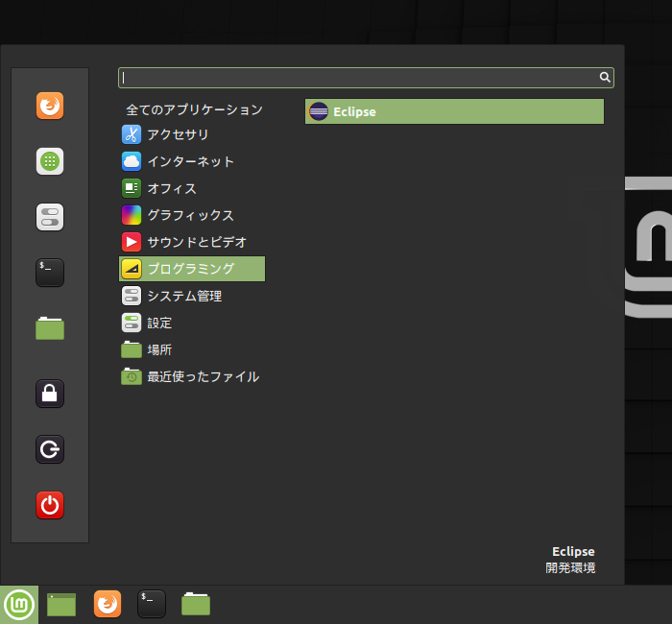
Task: Click the red Shut Down power icon
Action: coord(50,505)
